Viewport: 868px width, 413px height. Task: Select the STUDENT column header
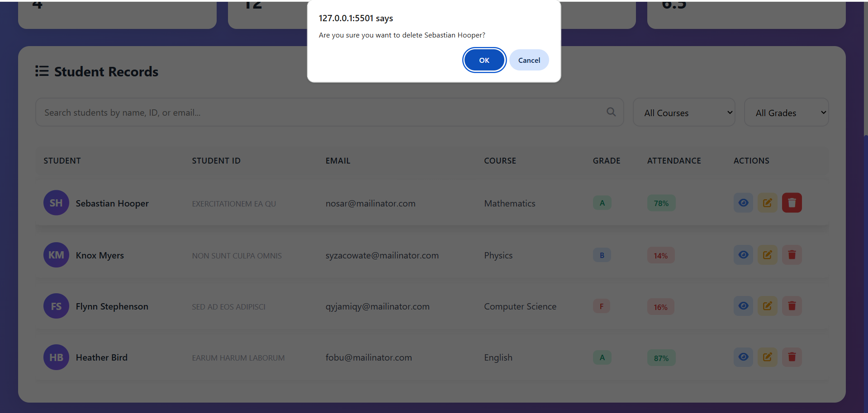62,160
